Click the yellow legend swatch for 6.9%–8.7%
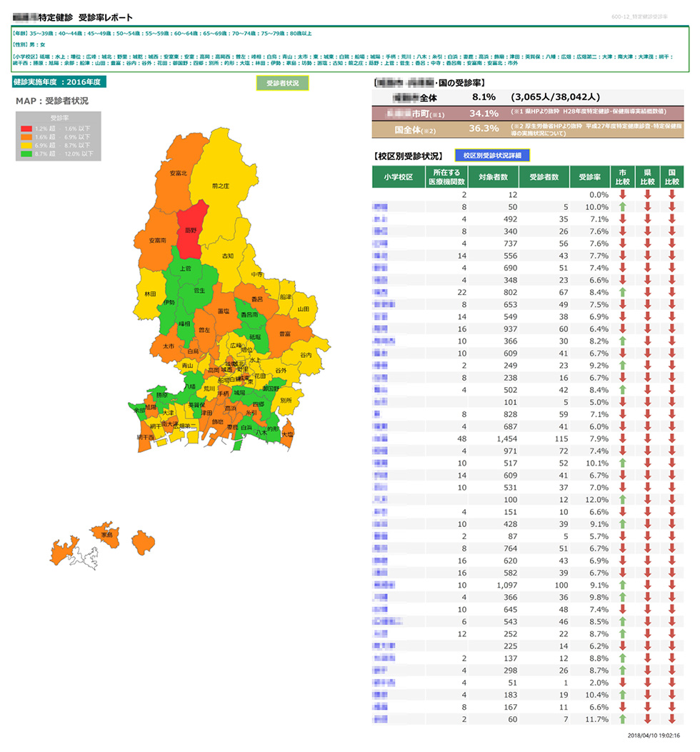Viewport: 700px width, 752px height. (26, 145)
